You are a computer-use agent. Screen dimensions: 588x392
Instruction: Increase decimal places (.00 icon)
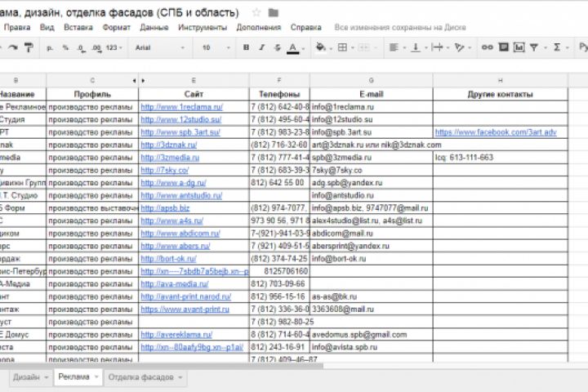click(x=96, y=48)
